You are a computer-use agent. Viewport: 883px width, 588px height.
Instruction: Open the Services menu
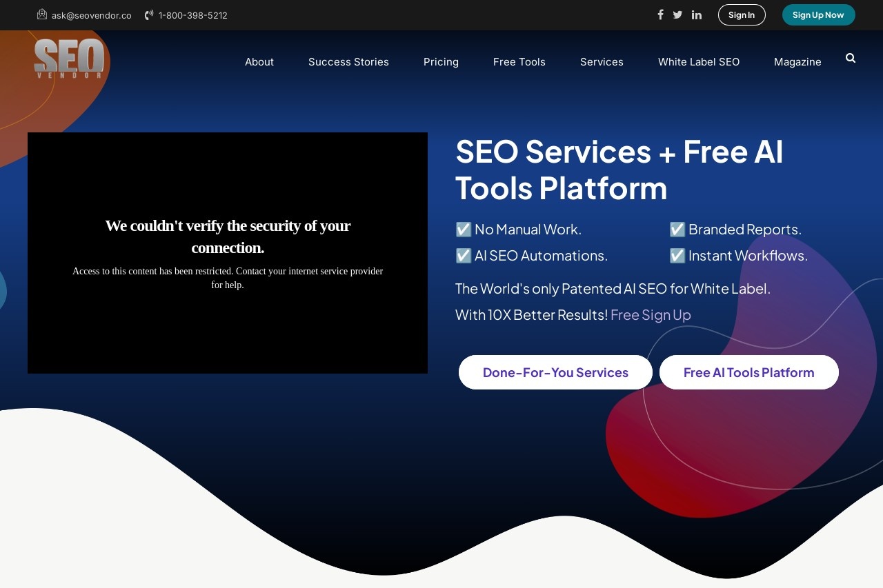602,62
